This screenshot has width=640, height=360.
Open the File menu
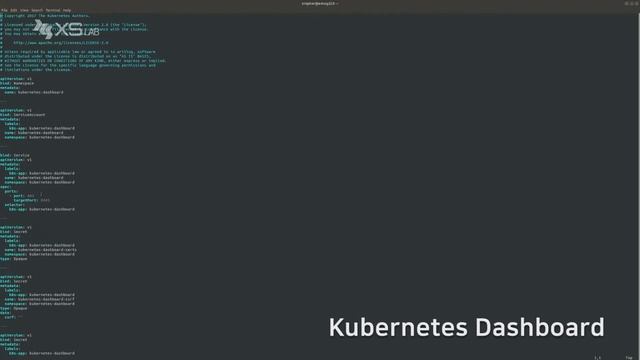coord(4,10)
